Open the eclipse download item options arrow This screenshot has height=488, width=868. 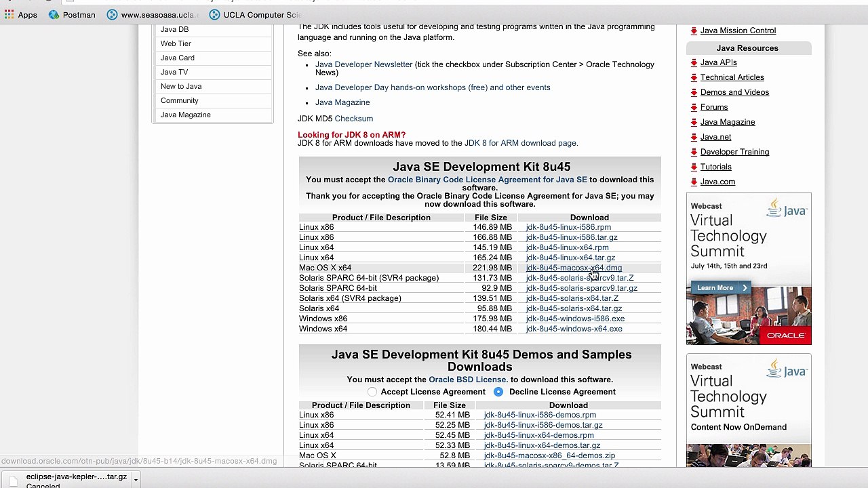[x=136, y=479]
